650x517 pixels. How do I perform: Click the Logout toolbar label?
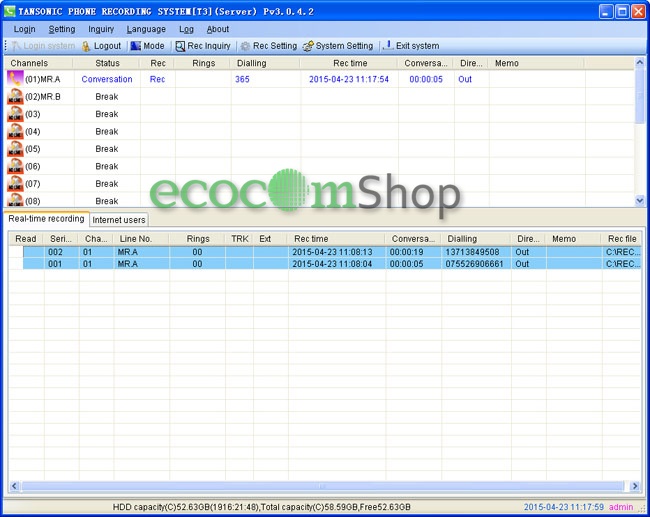point(107,46)
